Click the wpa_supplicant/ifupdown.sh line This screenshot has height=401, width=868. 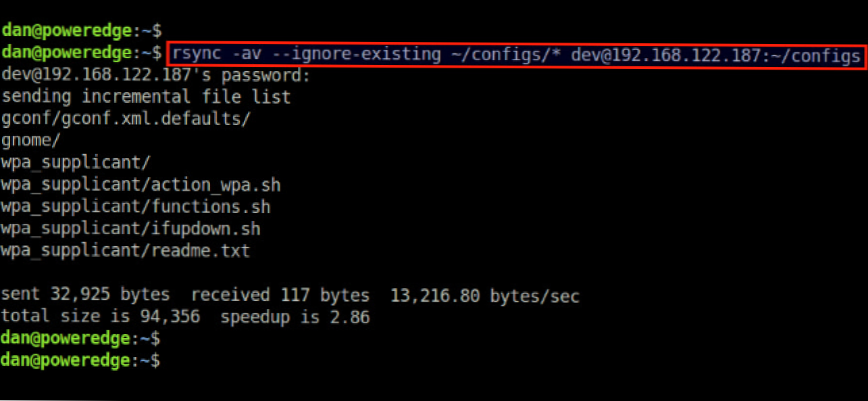(130, 229)
